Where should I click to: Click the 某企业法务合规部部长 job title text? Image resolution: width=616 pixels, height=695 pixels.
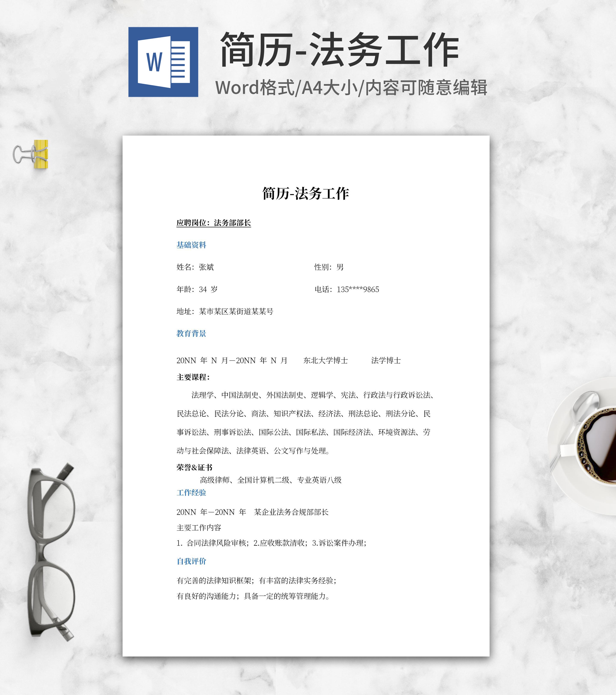291,512
